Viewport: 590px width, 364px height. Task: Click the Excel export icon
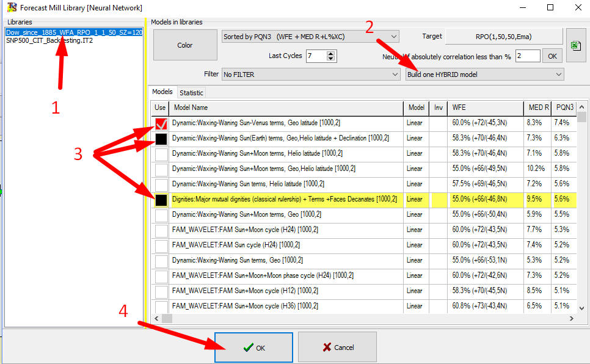point(576,45)
